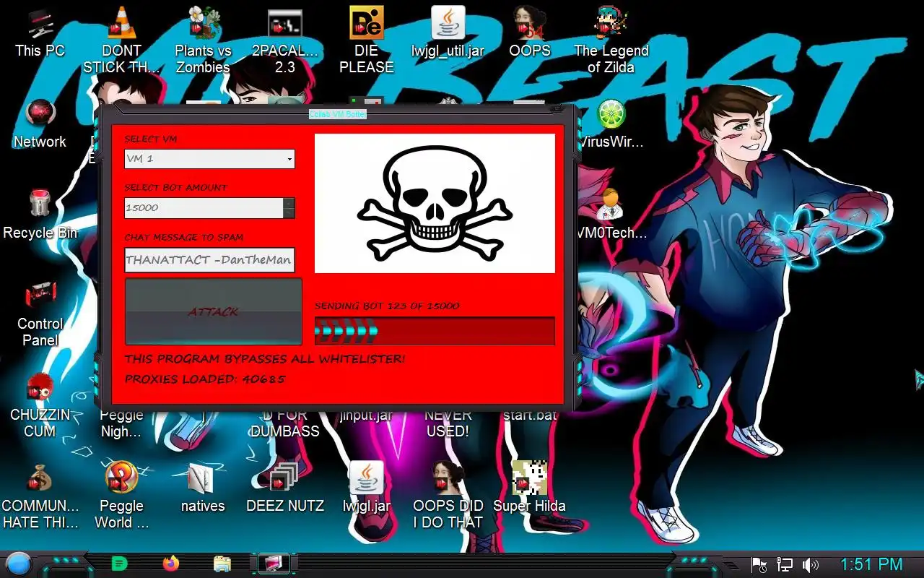Click the Start orb on the taskbar
The width and height of the screenshot is (924, 578).
[19, 564]
